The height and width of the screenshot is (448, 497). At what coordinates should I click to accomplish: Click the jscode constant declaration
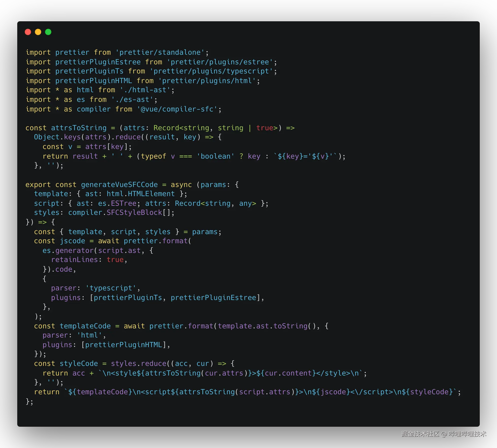point(72,241)
